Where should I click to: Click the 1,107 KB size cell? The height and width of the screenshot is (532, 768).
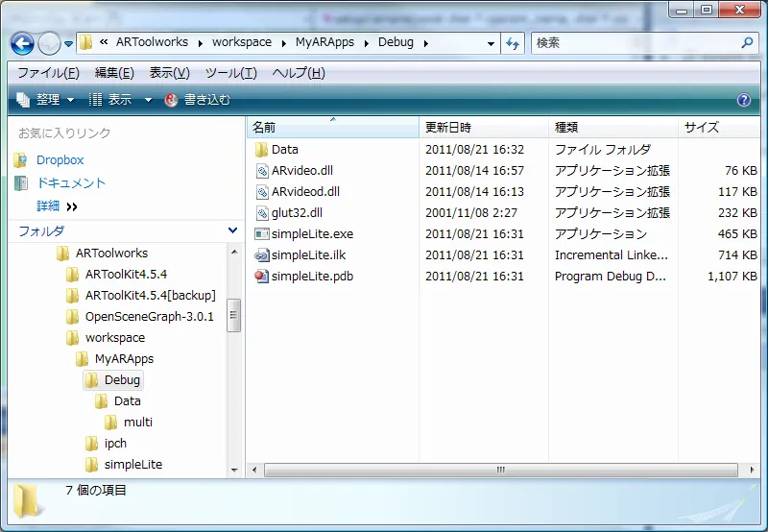click(x=732, y=276)
